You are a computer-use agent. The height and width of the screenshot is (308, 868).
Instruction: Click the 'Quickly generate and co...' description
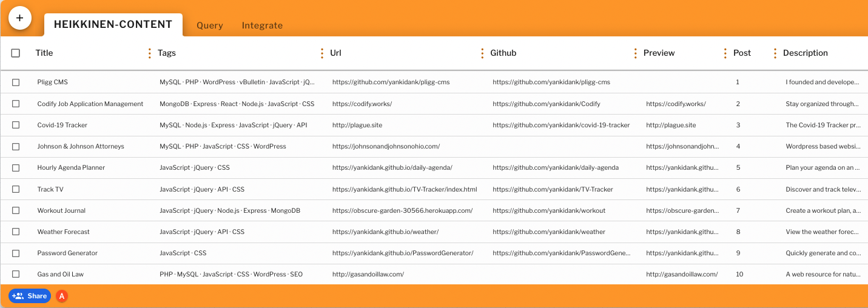point(823,253)
